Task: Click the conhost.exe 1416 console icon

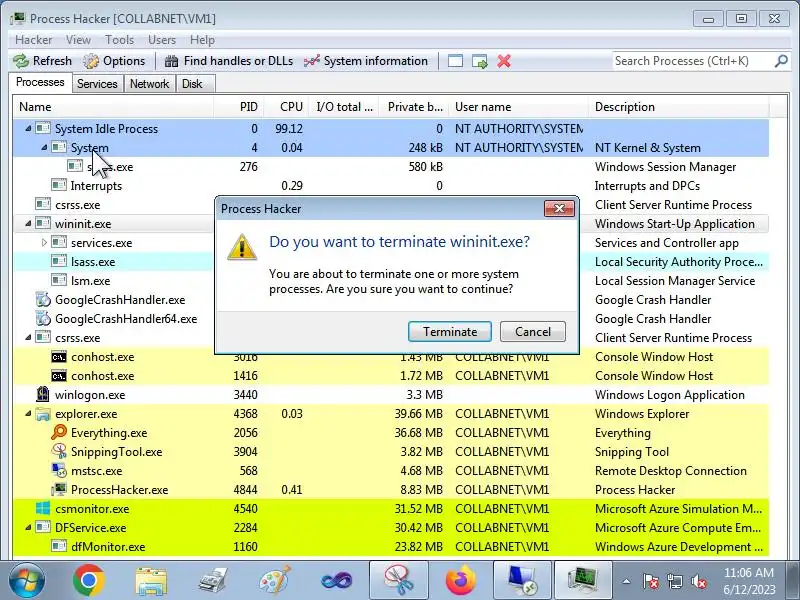Action: tap(59, 376)
